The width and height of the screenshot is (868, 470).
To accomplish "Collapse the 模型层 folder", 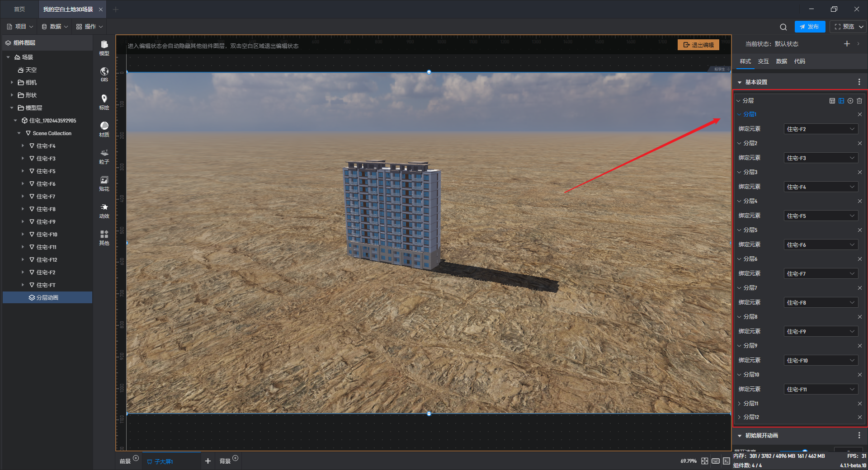I will [12, 108].
